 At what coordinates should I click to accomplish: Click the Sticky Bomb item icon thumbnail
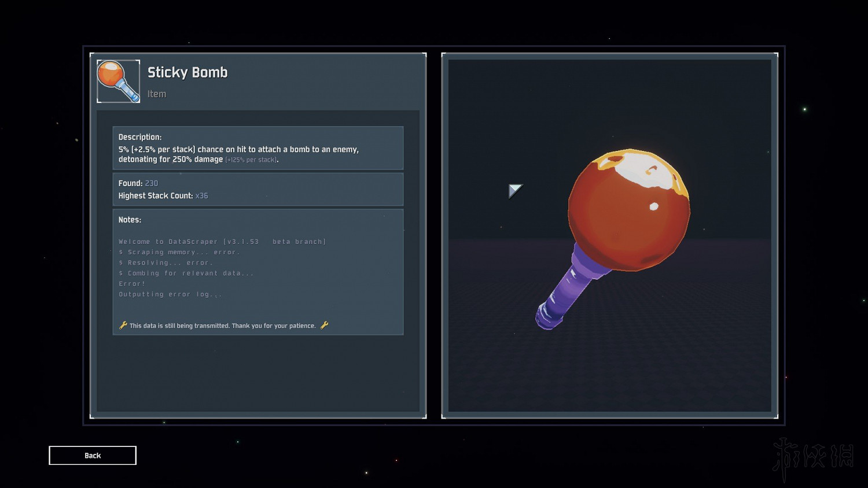(118, 82)
